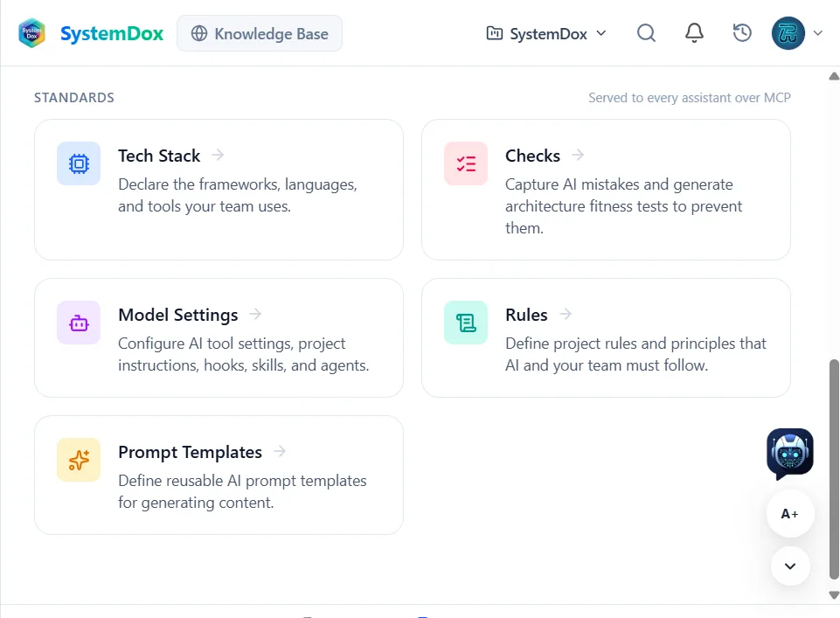Click the scrollbar down arrow
Image resolution: width=840 pixels, height=618 pixels.
click(x=834, y=595)
